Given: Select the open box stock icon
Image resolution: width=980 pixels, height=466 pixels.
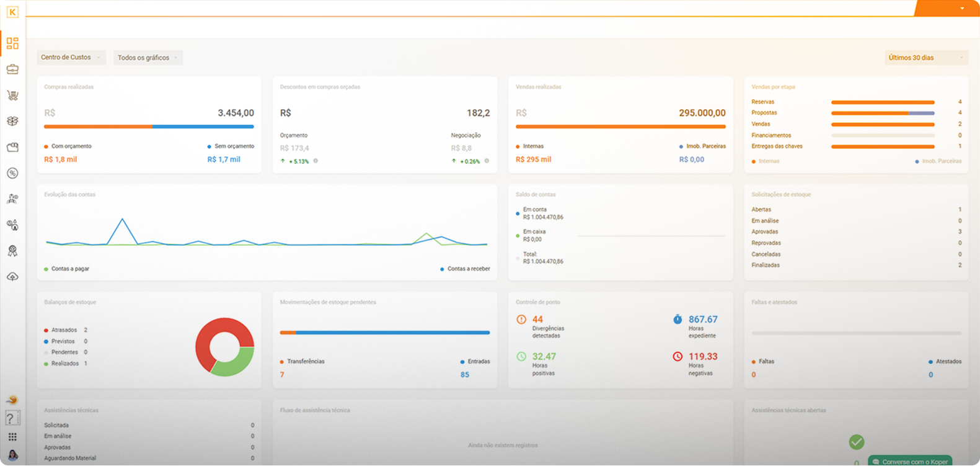Looking at the screenshot, I should (x=12, y=121).
